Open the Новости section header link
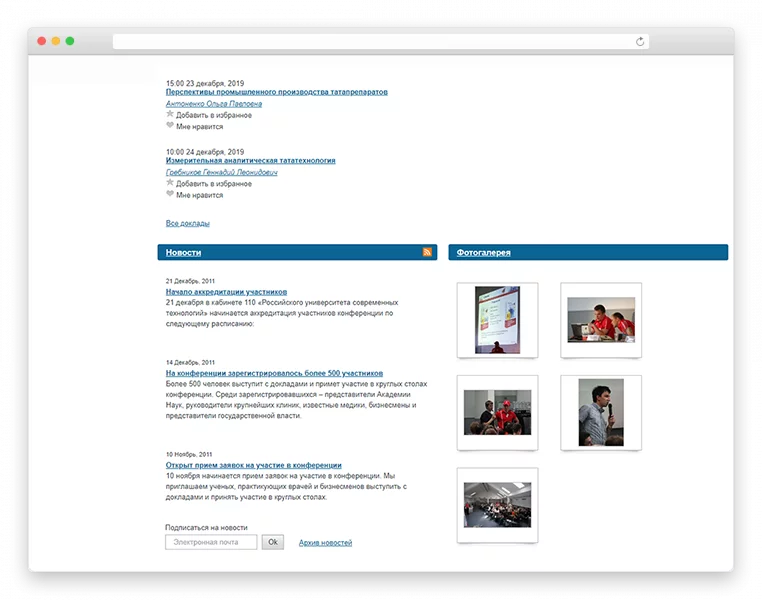 pyautogui.click(x=183, y=253)
